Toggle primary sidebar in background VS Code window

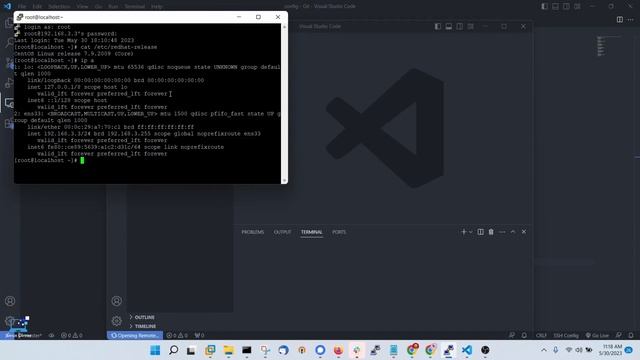point(544,6)
